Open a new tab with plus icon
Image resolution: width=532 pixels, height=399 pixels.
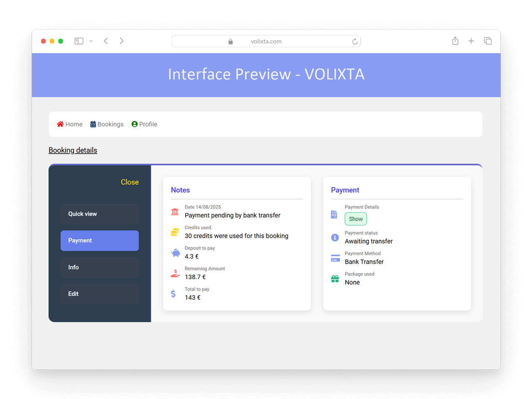coord(471,41)
